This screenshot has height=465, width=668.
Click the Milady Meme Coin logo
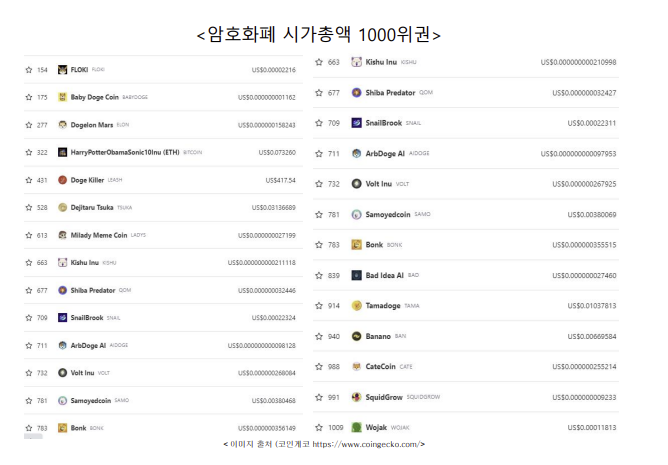pos(63,235)
